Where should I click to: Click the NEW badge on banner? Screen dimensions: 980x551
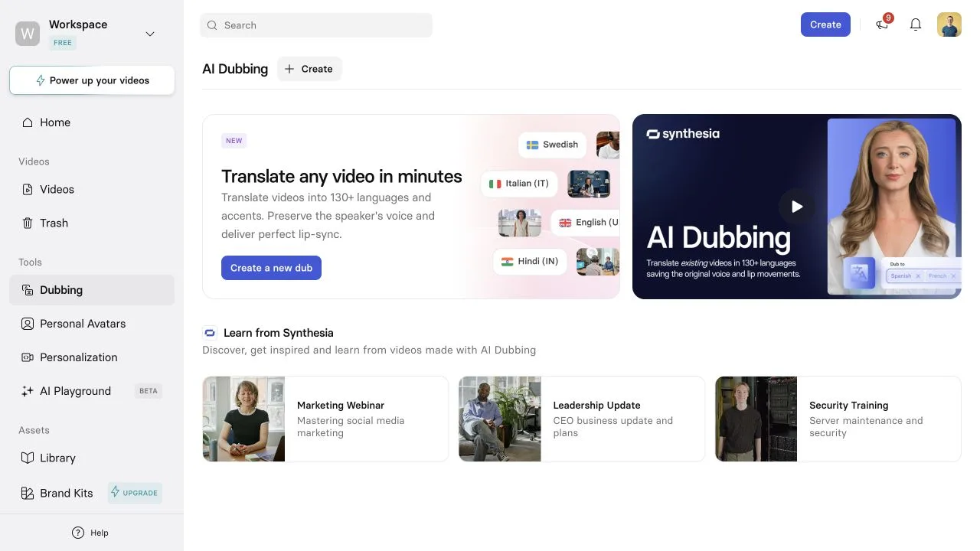coord(234,141)
